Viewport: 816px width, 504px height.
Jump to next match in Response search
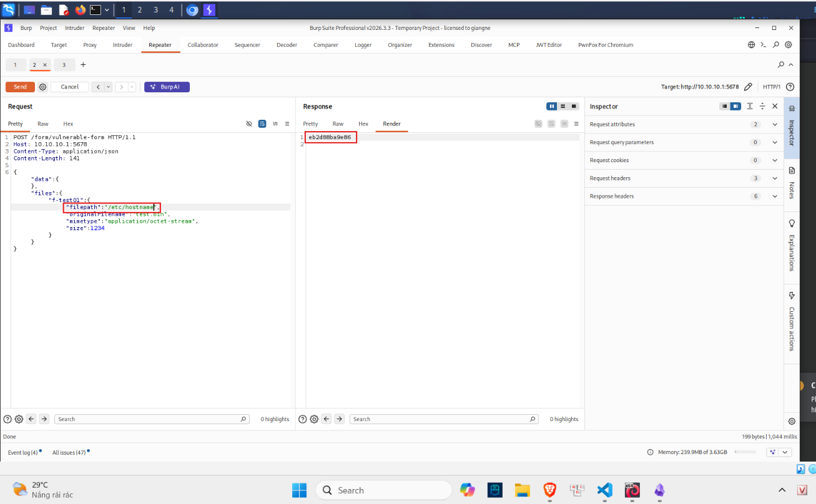[339, 419]
